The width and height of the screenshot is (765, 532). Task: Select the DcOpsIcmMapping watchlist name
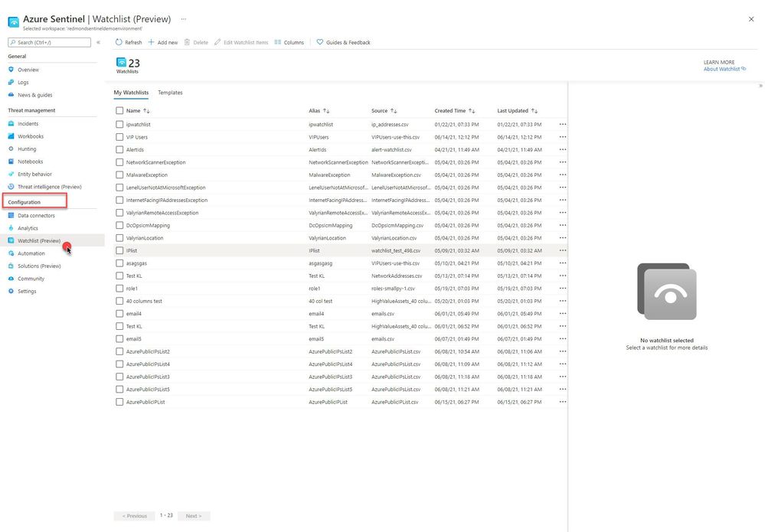tap(148, 226)
